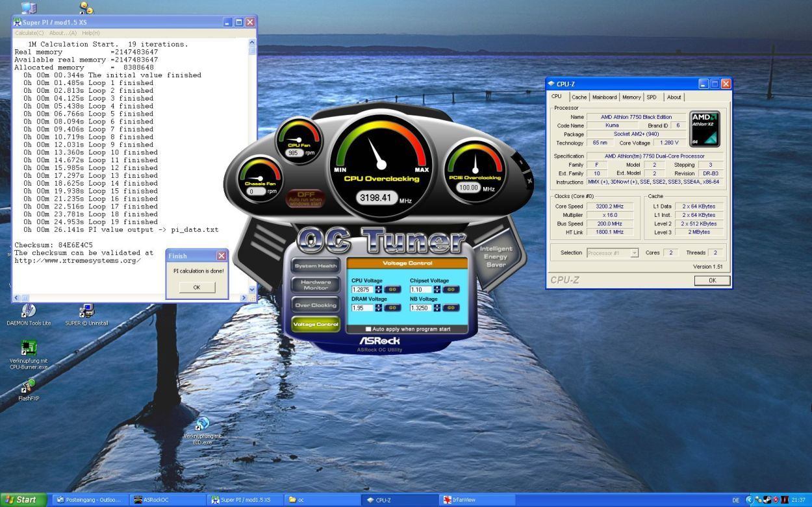Click the AMD Athlon X2 logo in CPU-Z

point(704,129)
